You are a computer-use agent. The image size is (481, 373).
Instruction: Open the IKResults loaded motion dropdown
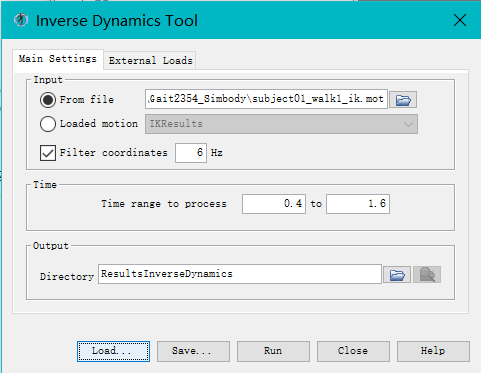click(281, 124)
